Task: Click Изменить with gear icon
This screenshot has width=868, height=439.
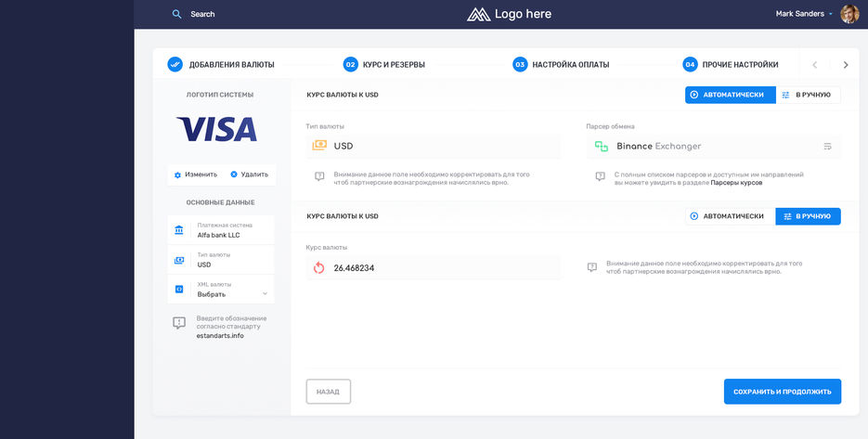Action: click(195, 174)
